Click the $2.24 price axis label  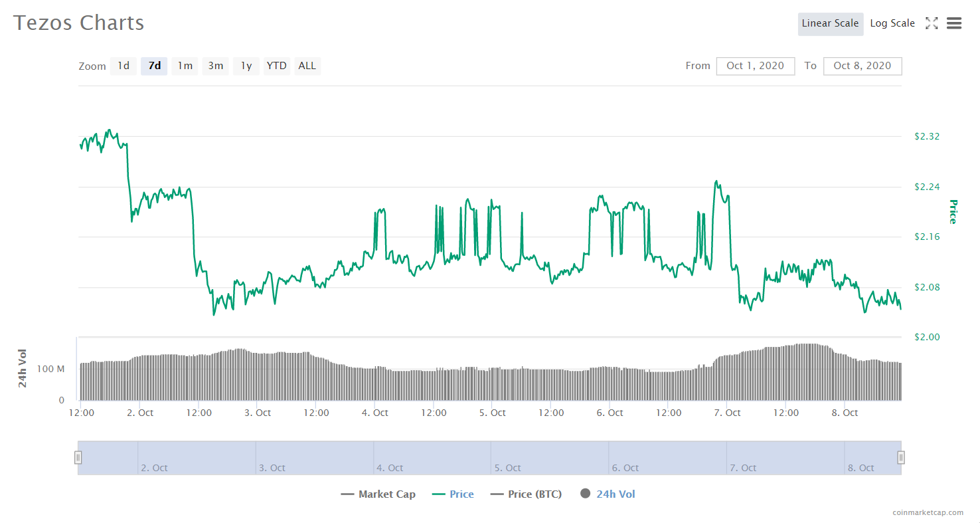pyautogui.click(x=927, y=187)
